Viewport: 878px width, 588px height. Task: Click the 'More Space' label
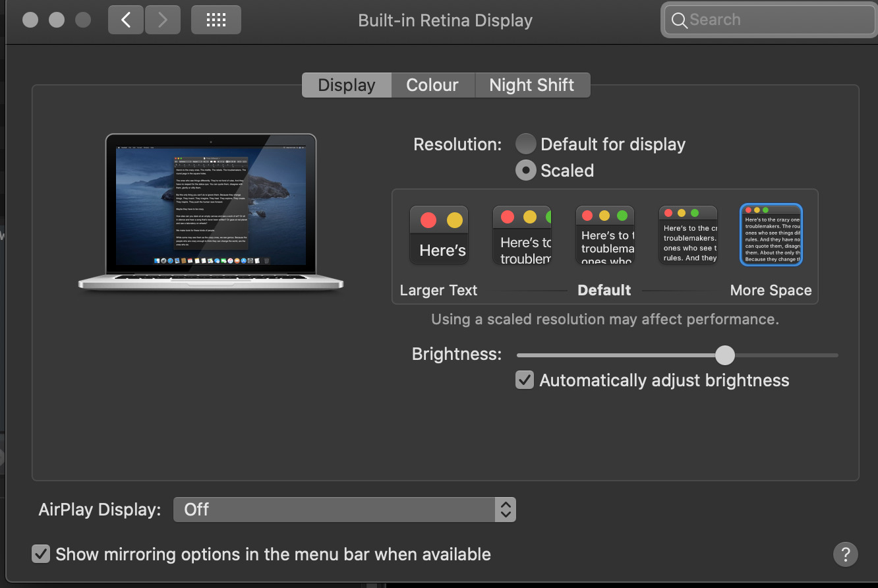tap(771, 291)
